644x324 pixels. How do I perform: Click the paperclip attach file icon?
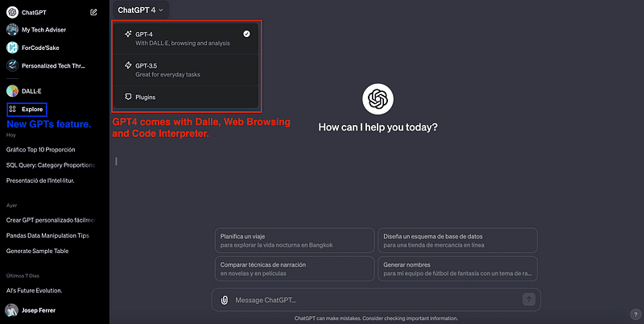(225, 300)
